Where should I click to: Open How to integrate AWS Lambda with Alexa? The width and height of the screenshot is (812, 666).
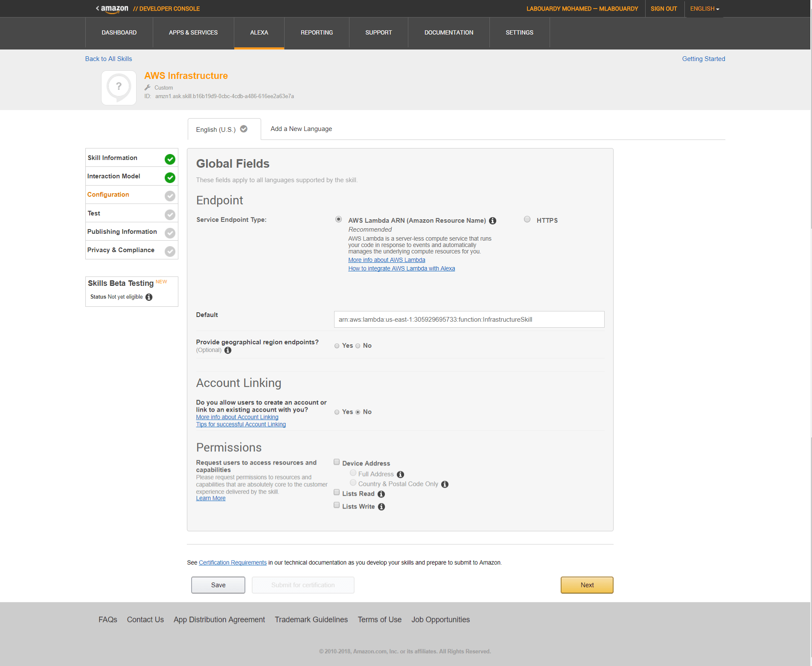[402, 268]
